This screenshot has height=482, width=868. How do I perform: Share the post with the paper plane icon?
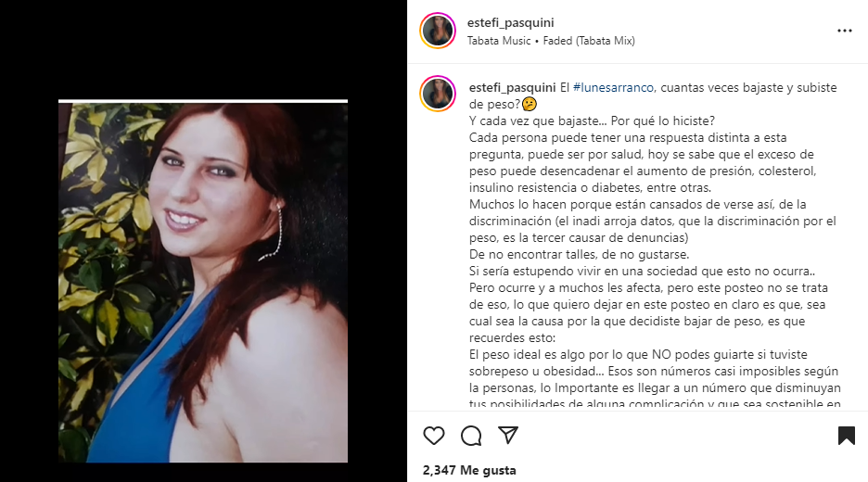click(x=508, y=435)
